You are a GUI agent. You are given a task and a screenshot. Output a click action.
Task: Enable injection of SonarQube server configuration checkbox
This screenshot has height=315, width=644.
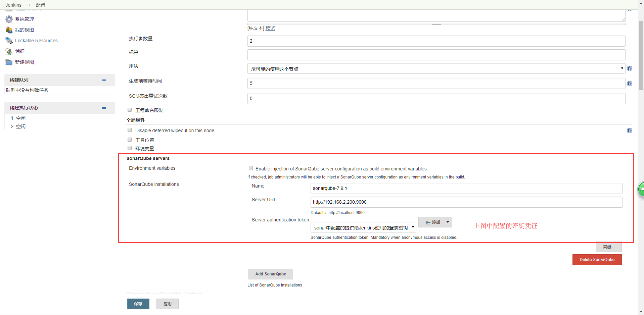tap(251, 168)
